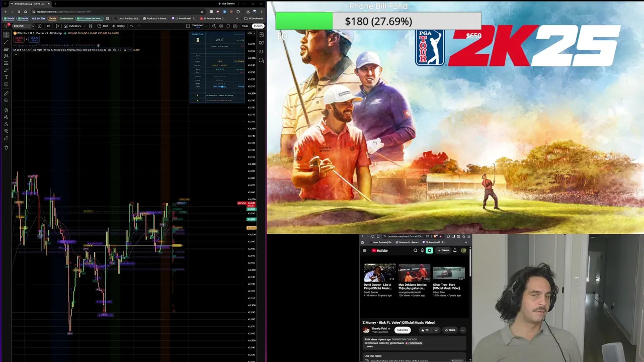Open the object tree layers icon
644x362 pixels.
pyautogui.click(x=262, y=51)
